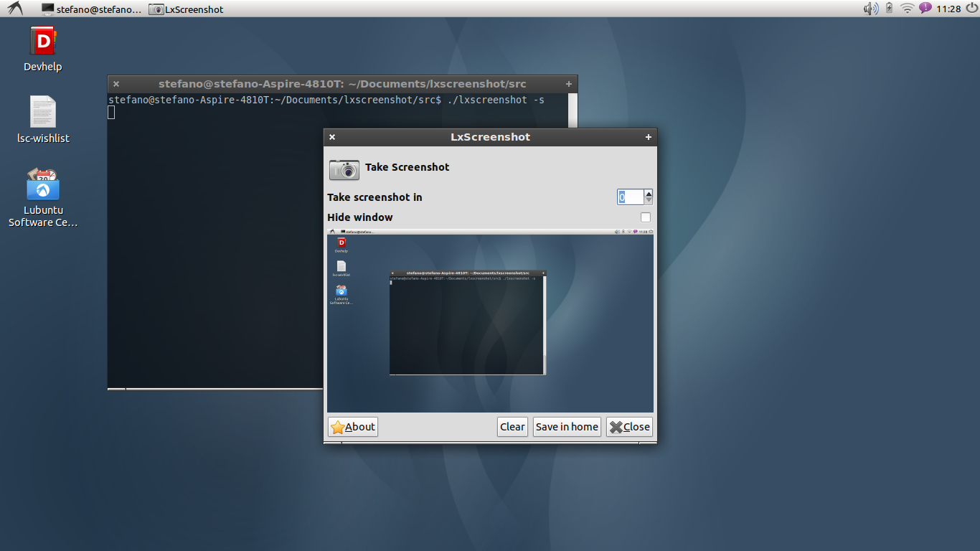980x551 pixels.
Task: Open the Devhelp desktop icon
Action: 43,41
